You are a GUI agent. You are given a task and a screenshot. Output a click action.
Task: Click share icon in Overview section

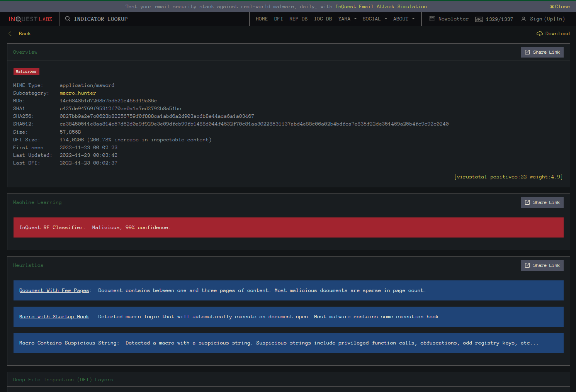pos(527,52)
